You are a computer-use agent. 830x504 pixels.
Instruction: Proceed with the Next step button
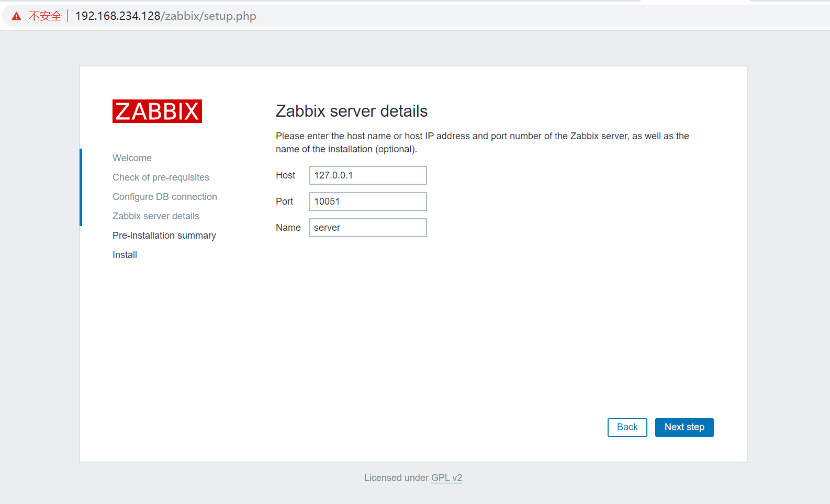pyautogui.click(x=684, y=427)
